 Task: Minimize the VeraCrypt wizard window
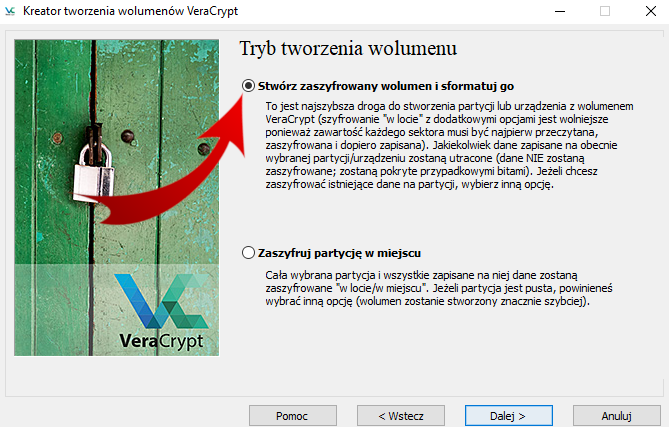pyautogui.click(x=560, y=11)
